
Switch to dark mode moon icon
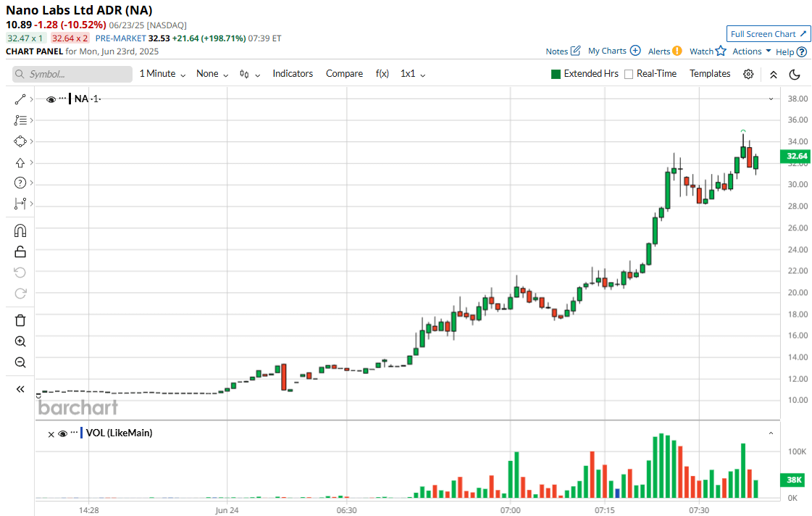click(795, 74)
